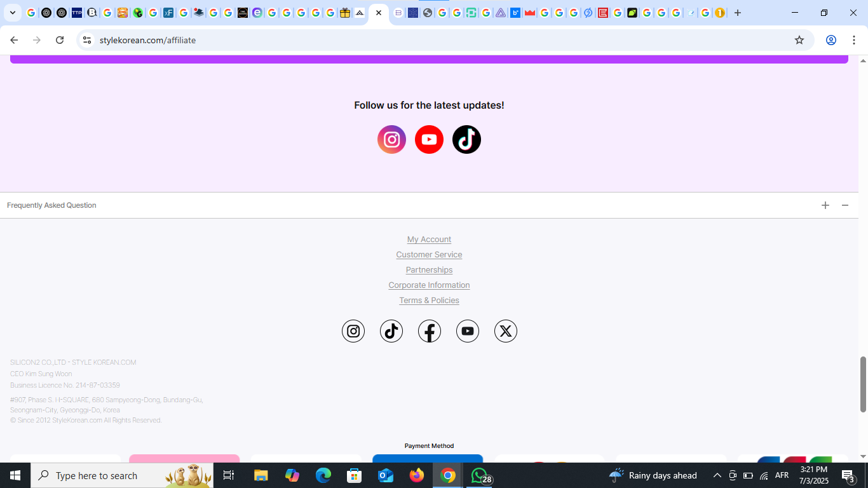868x488 pixels.
Task: Open the Windows Start menu
Action: coord(15,475)
